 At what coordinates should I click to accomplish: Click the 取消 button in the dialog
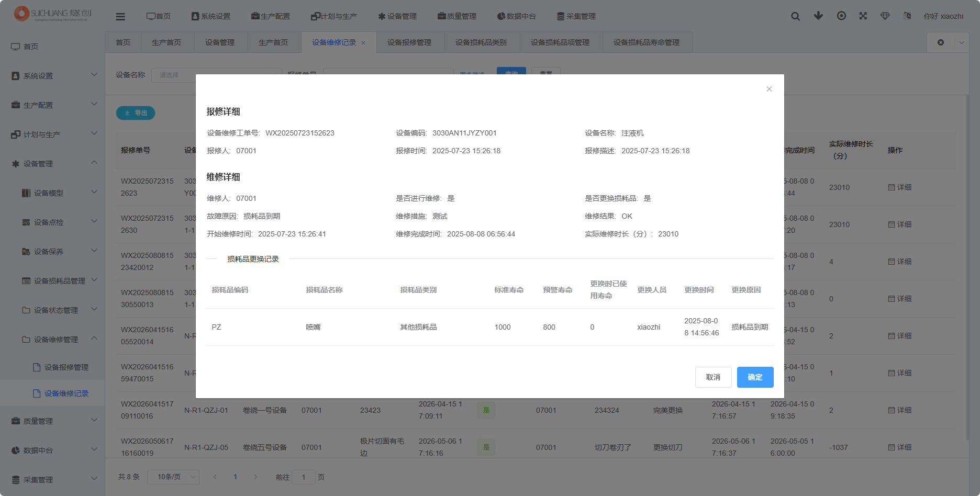(x=713, y=377)
